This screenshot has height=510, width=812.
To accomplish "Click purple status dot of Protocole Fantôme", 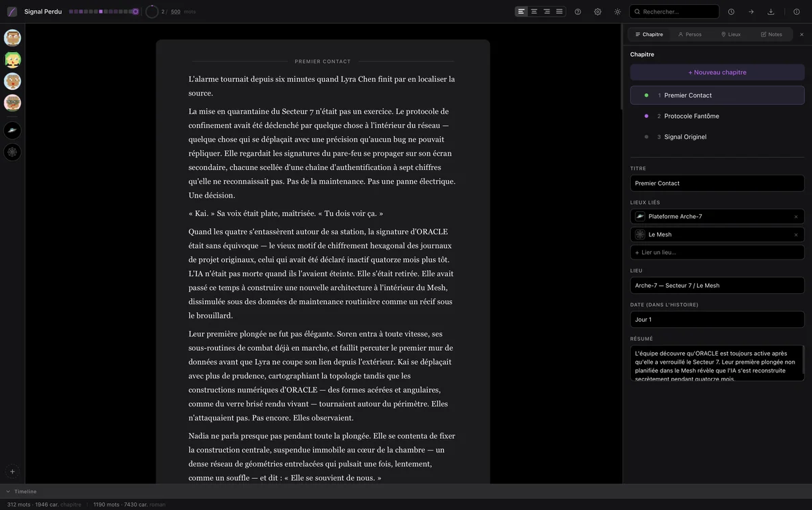I will [646, 116].
